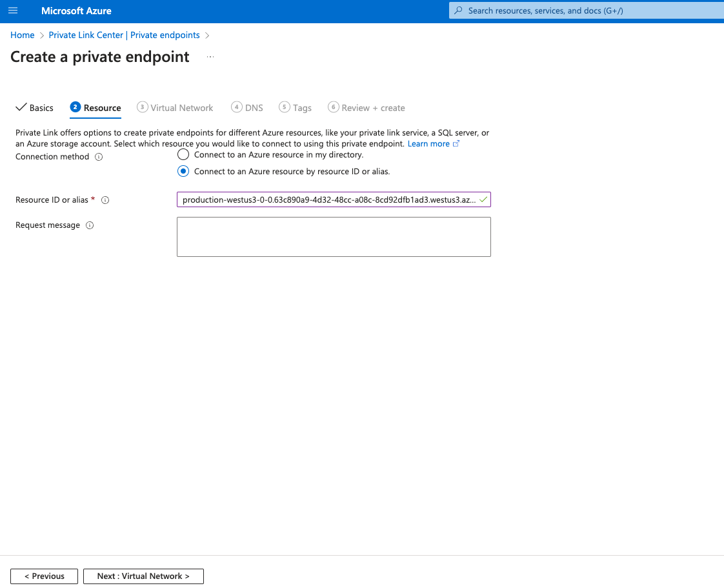Switch to the Basics tab
Screen dimensions: 724x588
pyautogui.click(x=40, y=108)
